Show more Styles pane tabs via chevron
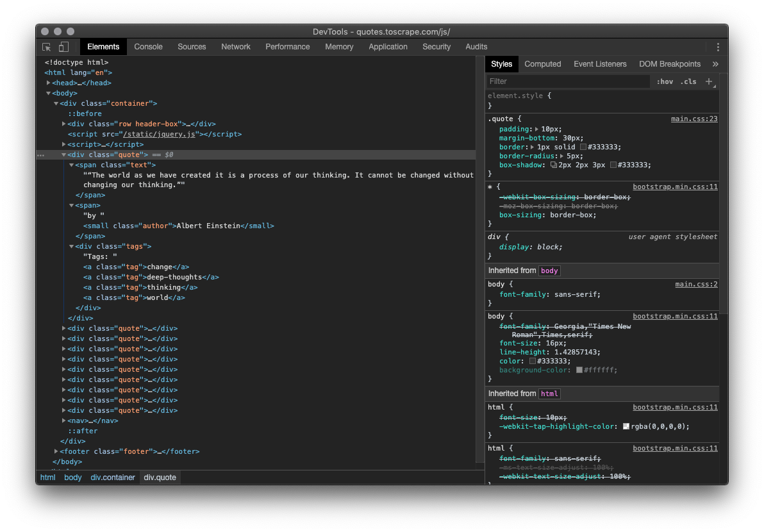This screenshot has width=764, height=532. point(715,64)
